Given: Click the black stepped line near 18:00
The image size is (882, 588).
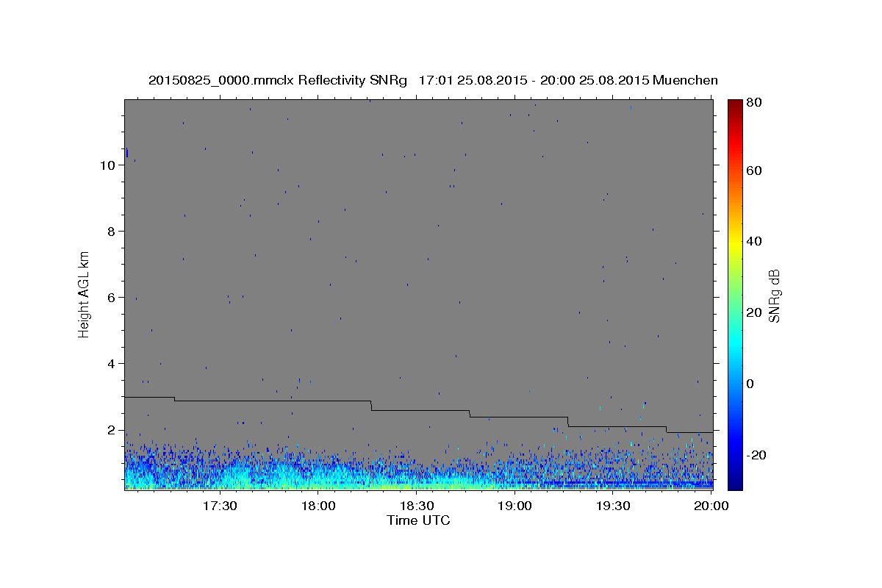Looking at the screenshot, I should (x=318, y=401).
